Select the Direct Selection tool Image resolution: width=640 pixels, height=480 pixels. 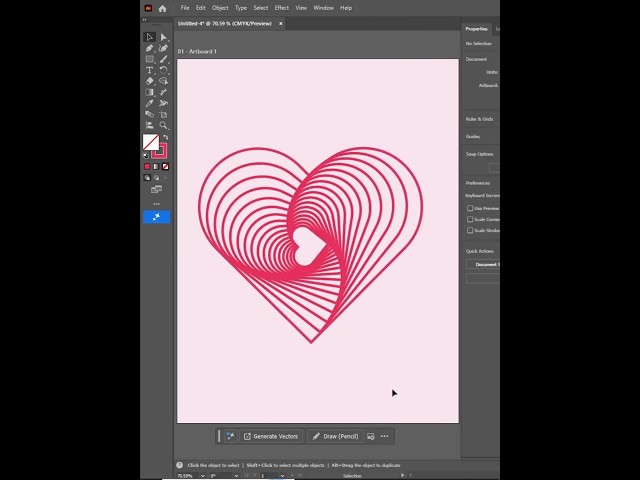click(x=163, y=37)
